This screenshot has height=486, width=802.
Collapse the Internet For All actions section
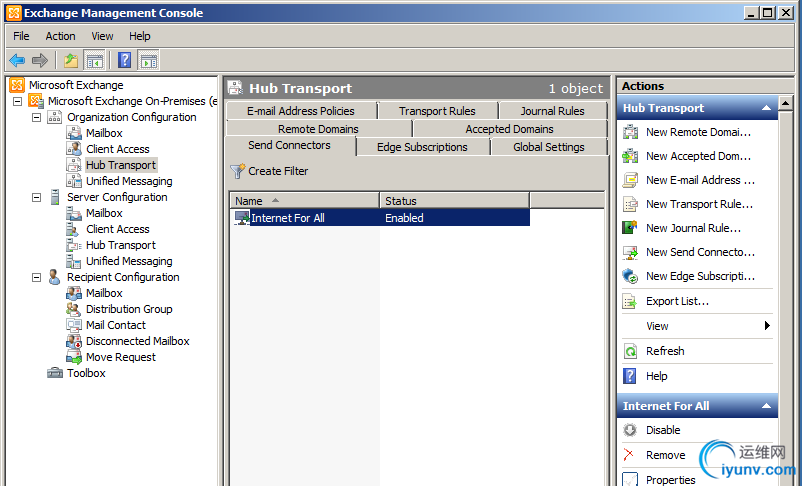tap(766, 406)
